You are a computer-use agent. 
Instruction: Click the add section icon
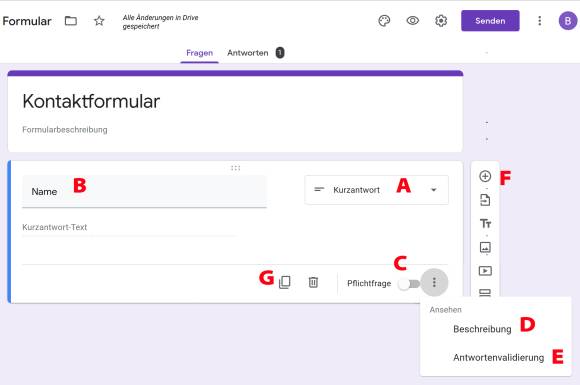coord(485,293)
